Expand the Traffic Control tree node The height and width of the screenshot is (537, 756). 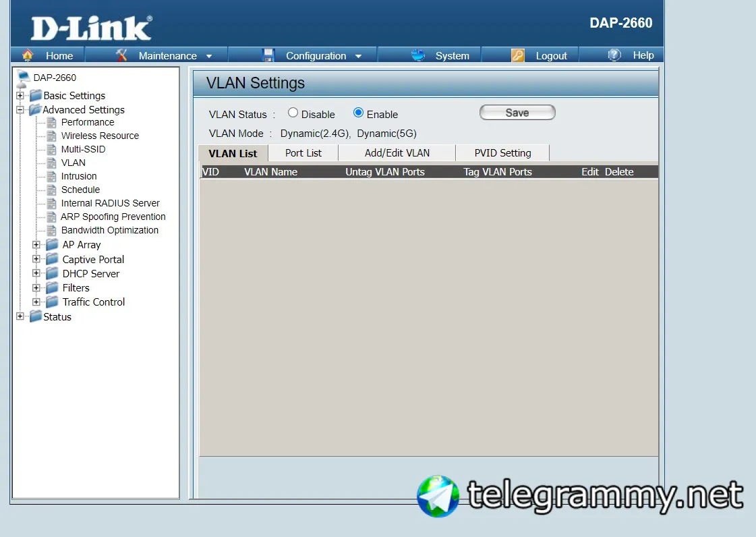[x=36, y=302]
